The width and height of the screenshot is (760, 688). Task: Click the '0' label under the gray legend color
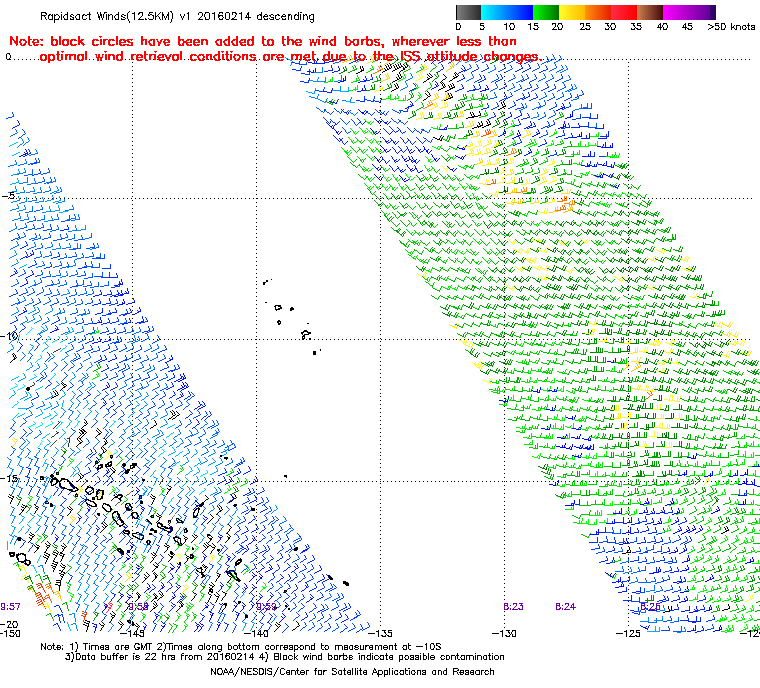click(x=459, y=27)
